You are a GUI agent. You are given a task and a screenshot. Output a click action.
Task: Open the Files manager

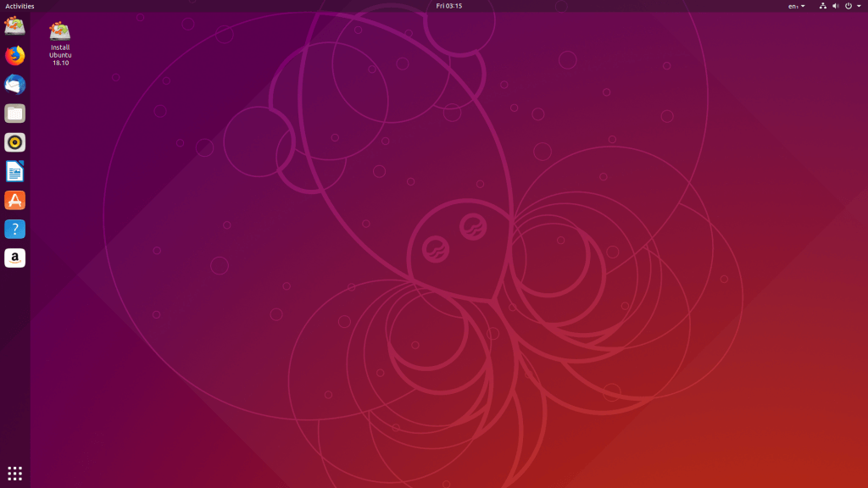[x=15, y=114]
